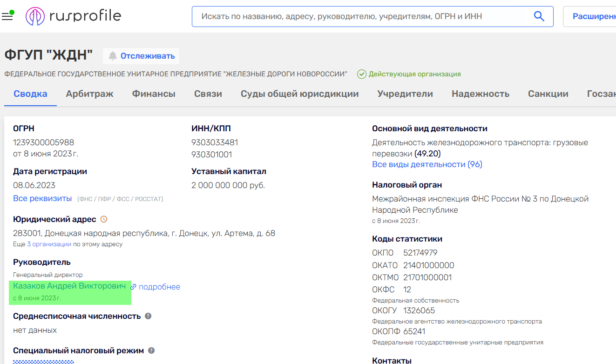Click the Расширенный search button

[x=592, y=16]
